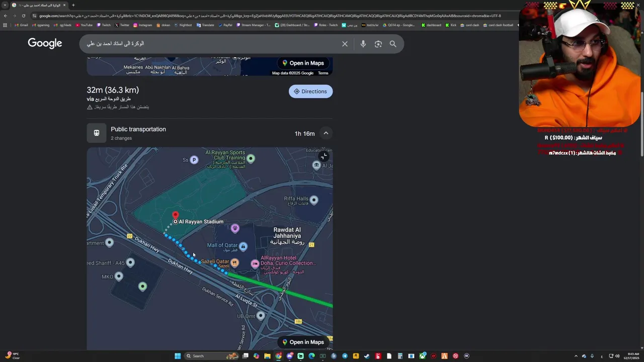Open the tab search dropdown arrow
644x362 pixels.
tap(5, 5)
